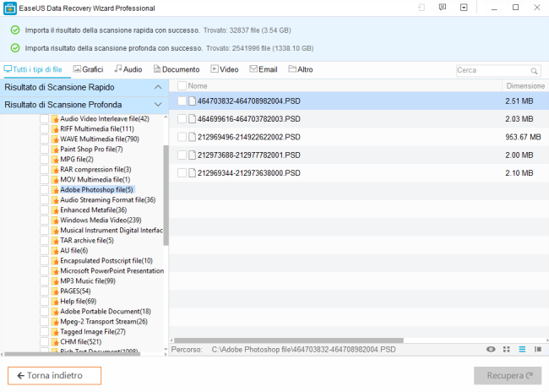Select MP3 Music file tree entry

[x=87, y=280]
